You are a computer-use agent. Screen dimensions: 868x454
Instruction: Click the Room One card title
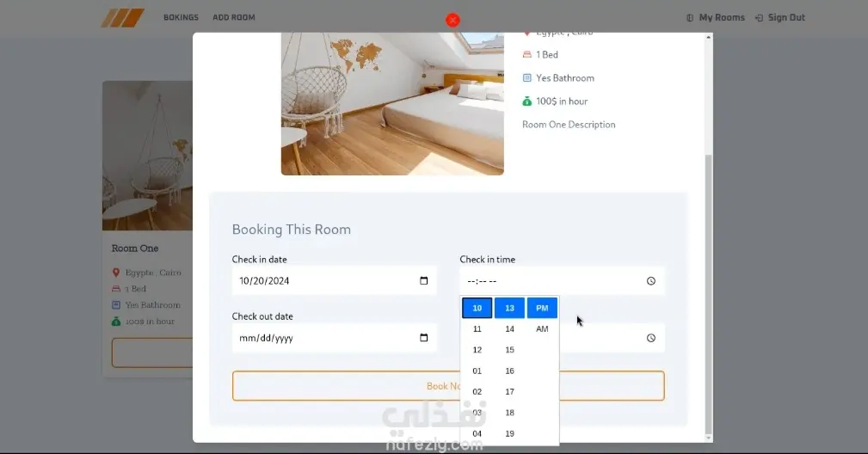(x=135, y=248)
